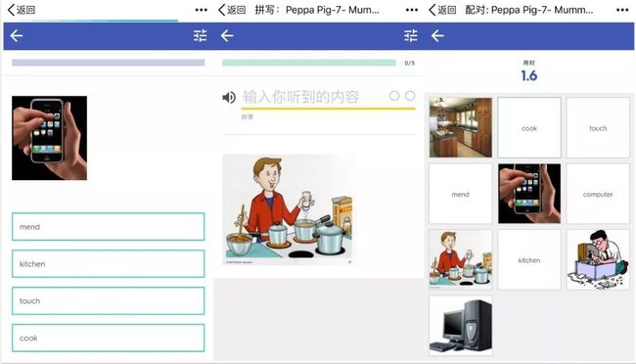Tap 返回 in the 配对 matching screen
Image resolution: width=636 pixels, height=364 pixels.
click(442, 10)
